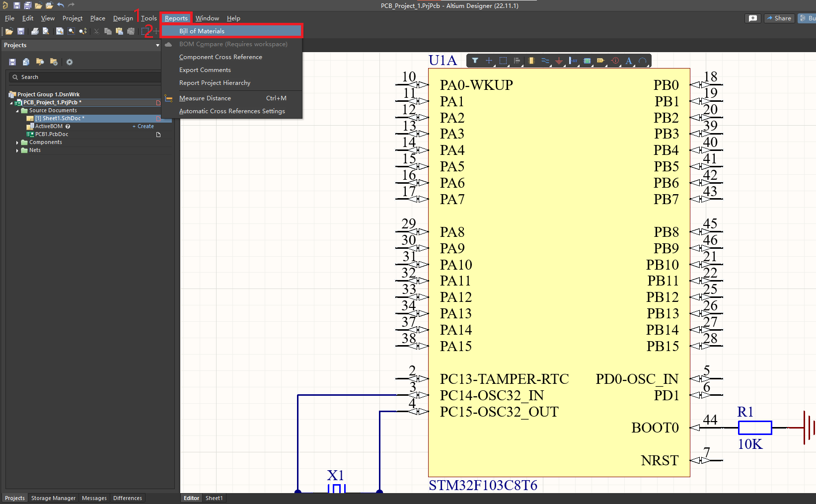Click the paste icon in the toolbar
816x504 pixels.
(119, 31)
